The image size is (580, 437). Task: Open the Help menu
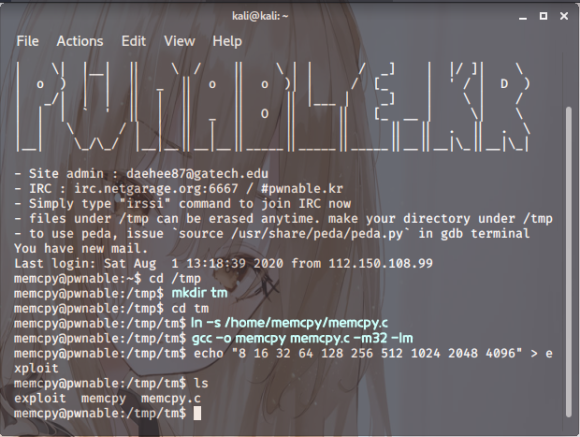227,41
